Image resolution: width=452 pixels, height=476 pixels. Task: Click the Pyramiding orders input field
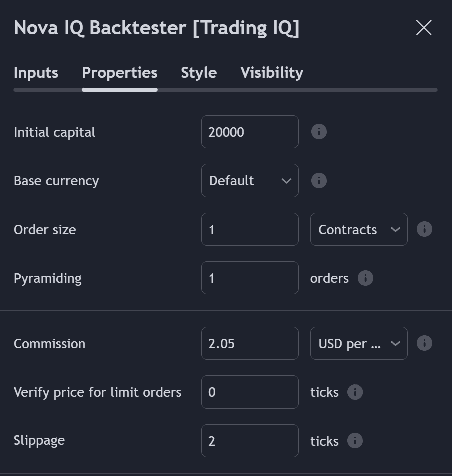click(x=250, y=278)
